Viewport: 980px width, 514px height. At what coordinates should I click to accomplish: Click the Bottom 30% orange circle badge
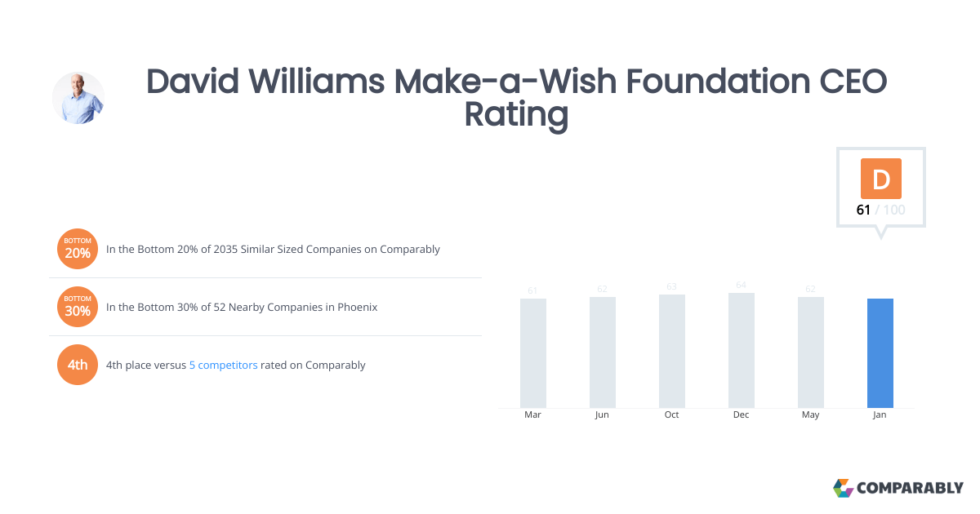tap(78, 307)
